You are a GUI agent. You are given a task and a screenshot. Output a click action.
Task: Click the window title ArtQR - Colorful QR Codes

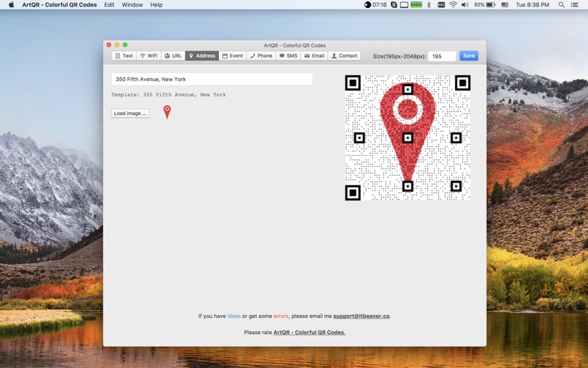coord(295,46)
